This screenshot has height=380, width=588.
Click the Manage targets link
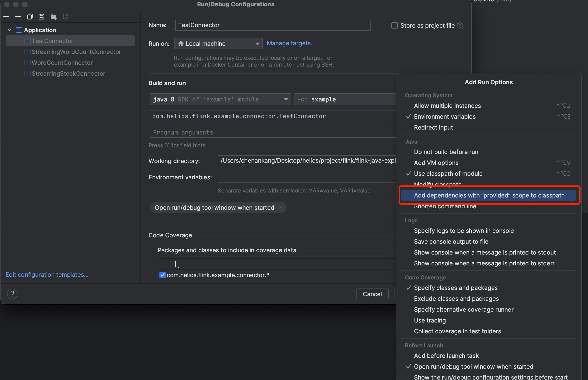291,43
